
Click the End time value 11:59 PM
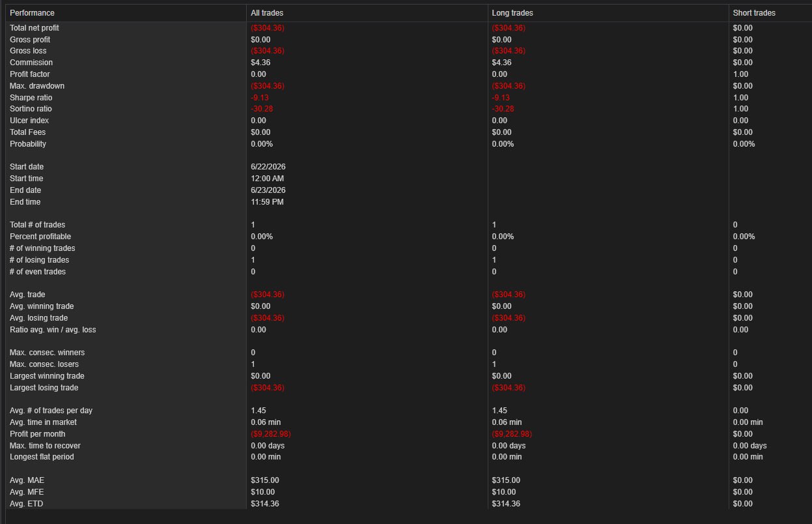click(x=267, y=202)
